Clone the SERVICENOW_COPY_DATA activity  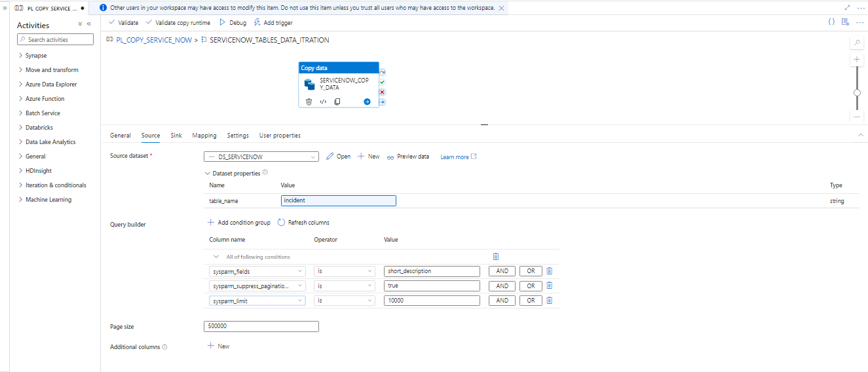pos(337,102)
